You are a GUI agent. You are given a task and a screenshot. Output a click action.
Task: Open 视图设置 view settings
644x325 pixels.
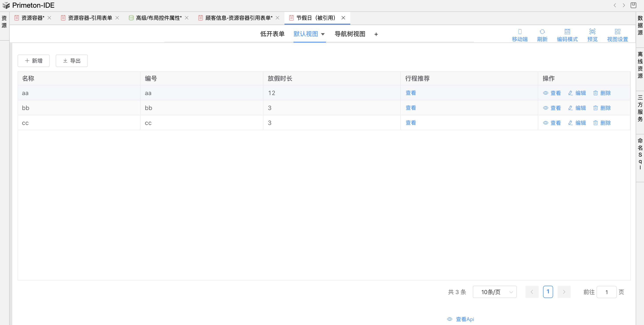click(x=617, y=35)
